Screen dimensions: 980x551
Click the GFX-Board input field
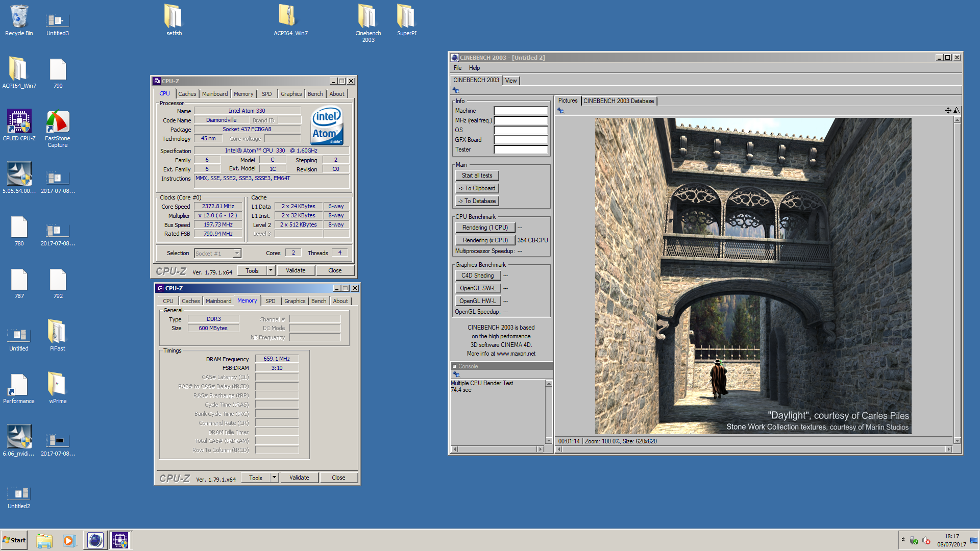pos(521,140)
